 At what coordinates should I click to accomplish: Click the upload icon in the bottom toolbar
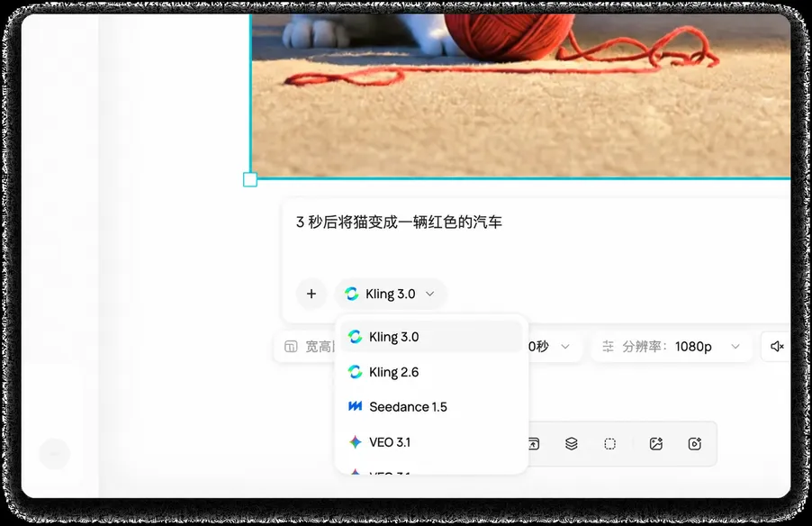coord(534,444)
